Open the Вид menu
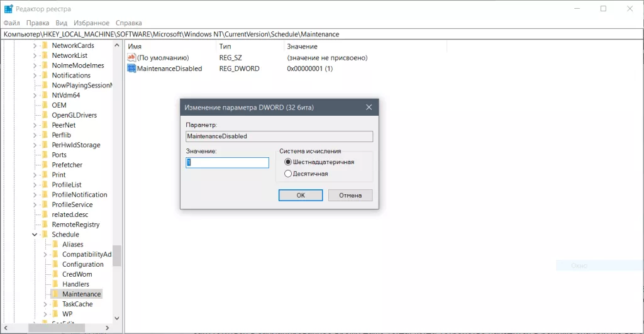 [62, 23]
